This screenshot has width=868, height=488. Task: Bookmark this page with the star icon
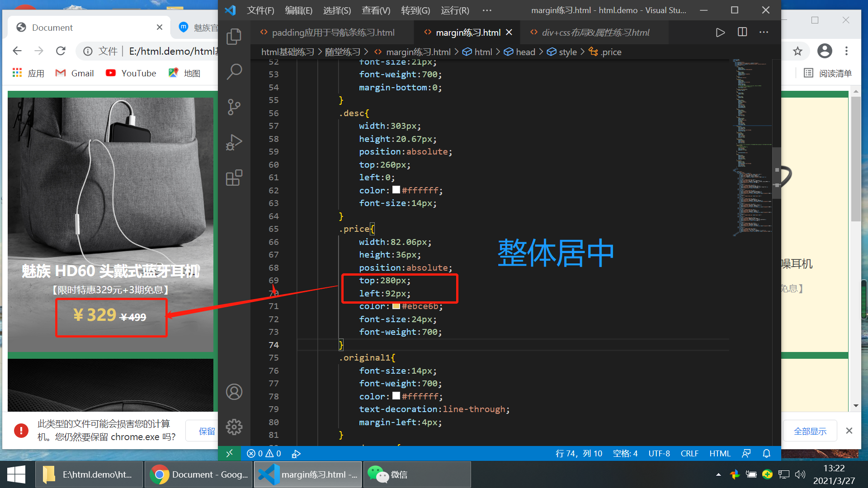[797, 51]
